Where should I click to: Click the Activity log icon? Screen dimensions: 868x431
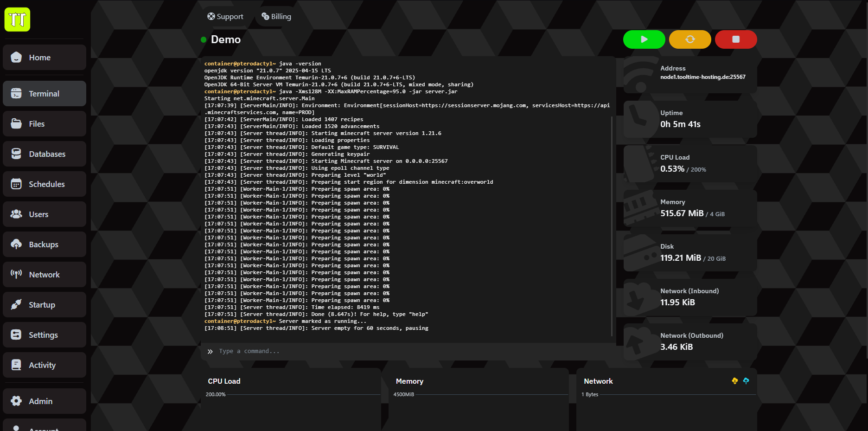point(16,365)
